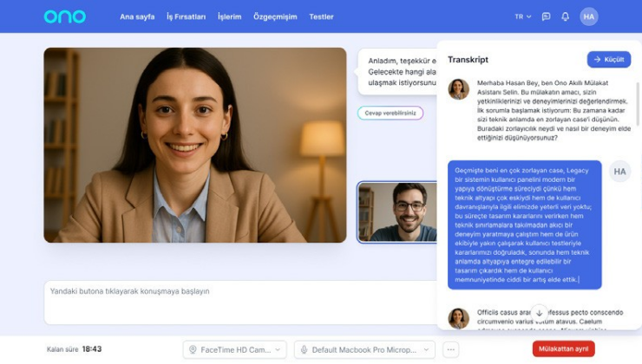Click the transcript panel scrollbar

click(x=637, y=104)
